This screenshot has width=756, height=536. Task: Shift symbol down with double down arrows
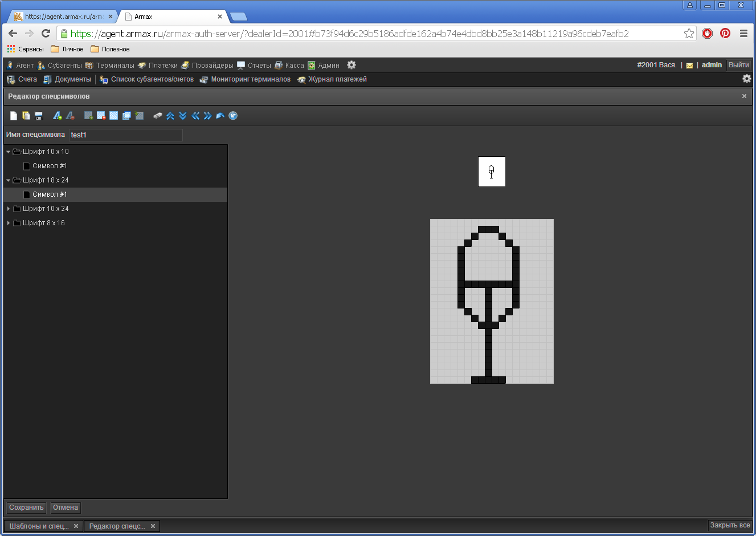(x=183, y=116)
